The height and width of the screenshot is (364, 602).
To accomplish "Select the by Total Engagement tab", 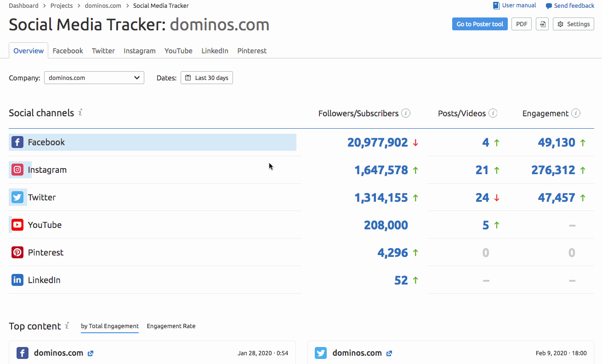I will pyautogui.click(x=110, y=326).
